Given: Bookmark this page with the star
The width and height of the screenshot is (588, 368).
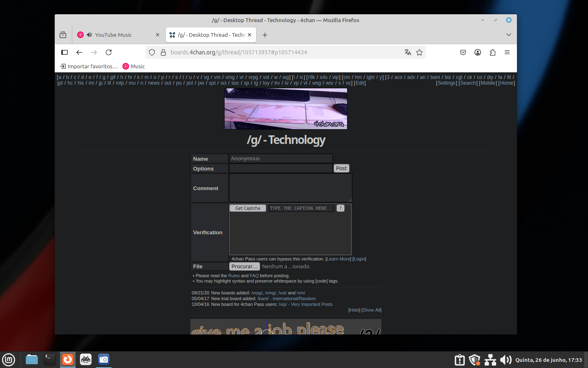Looking at the screenshot, I should coord(419,52).
